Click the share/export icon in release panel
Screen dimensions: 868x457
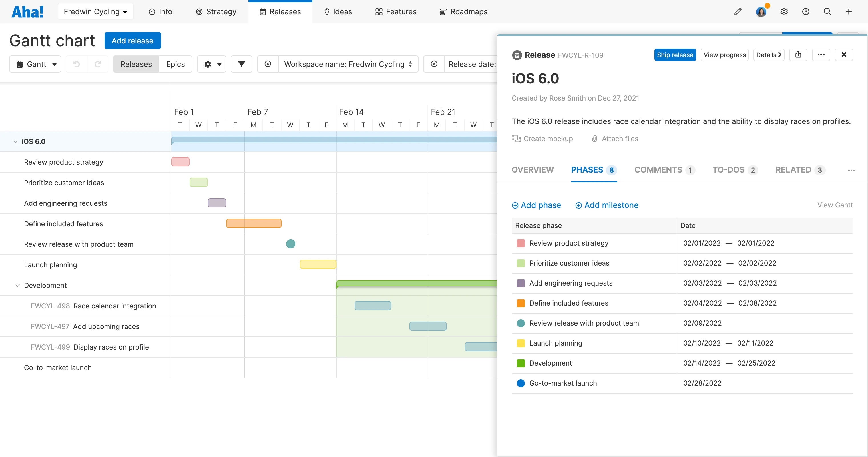[x=798, y=55]
